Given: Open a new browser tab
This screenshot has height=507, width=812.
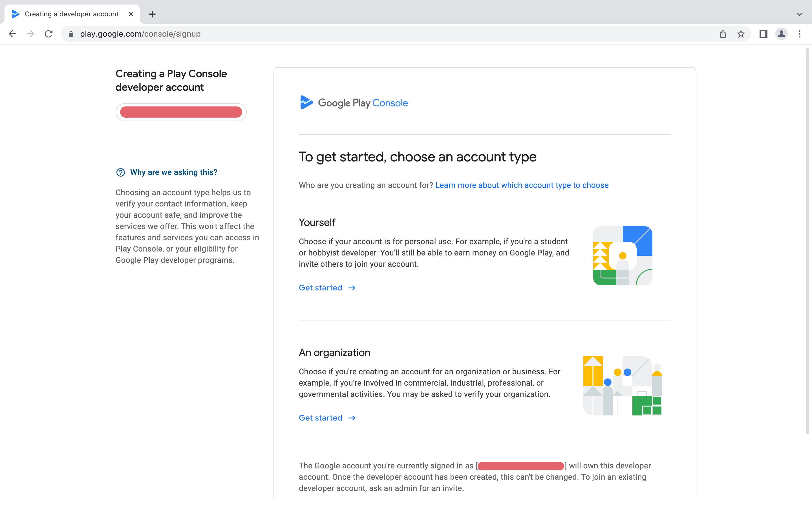Looking at the screenshot, I should (153, 14).
